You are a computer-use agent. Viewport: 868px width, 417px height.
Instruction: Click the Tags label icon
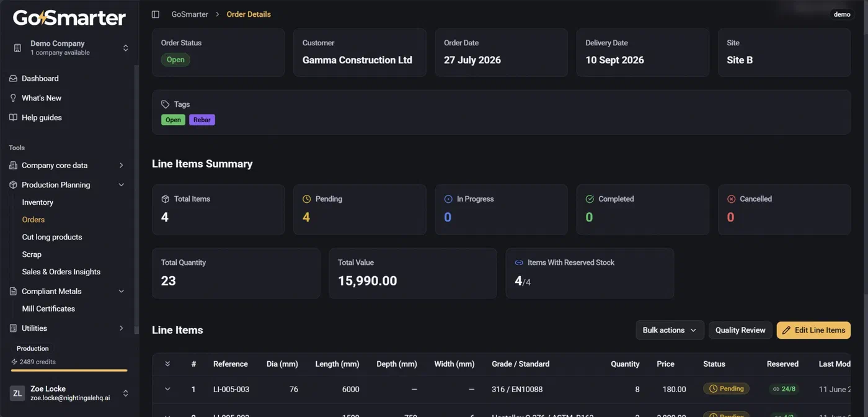point(165,104)
